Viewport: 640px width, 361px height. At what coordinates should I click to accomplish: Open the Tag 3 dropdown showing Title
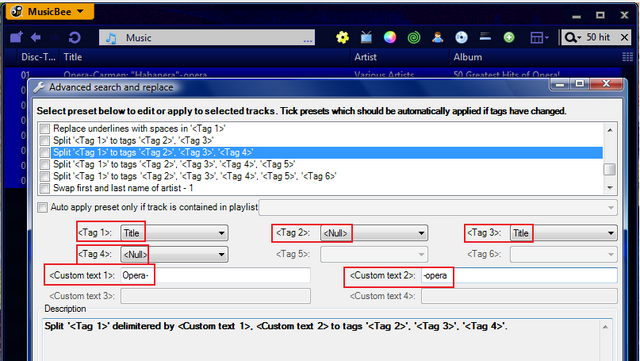(x=563, y=233)
